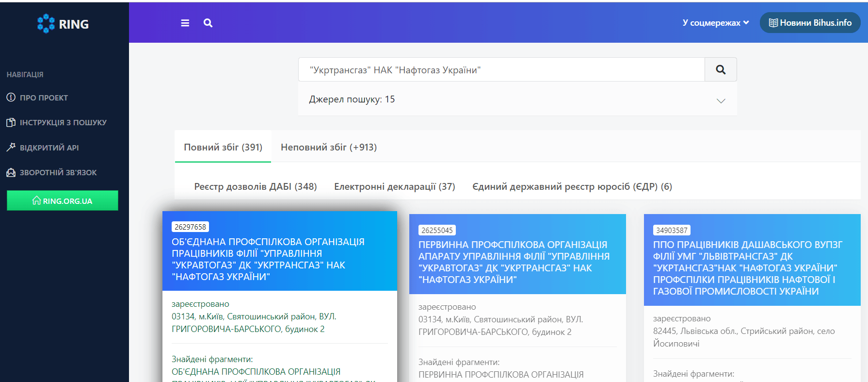The width and height of the screenshot is (868, 382).
Task: Click the RING logo
Action: pos(63,23)
